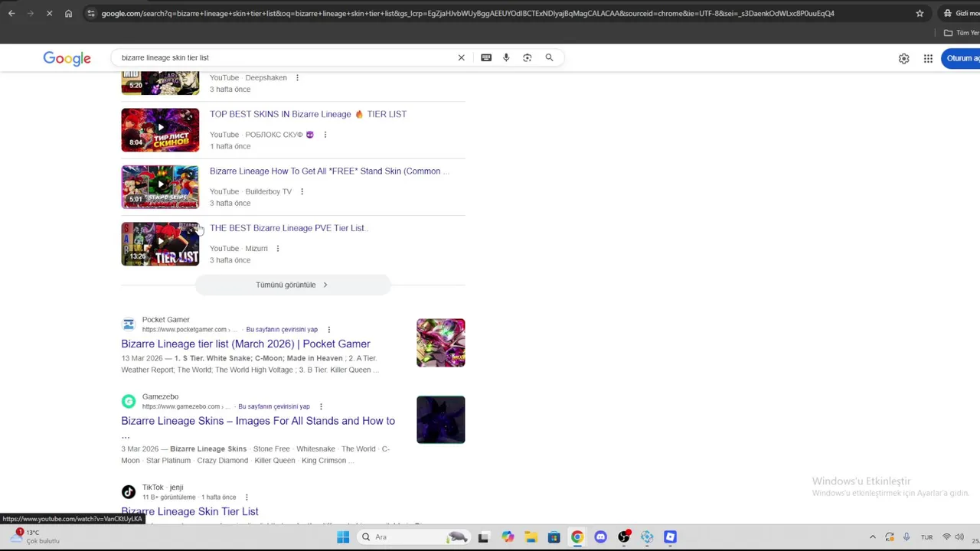The height and width of the screenshot is (551, 980).
Task: Open OBS Studio from the taskbar
Action: pos(624,537)
